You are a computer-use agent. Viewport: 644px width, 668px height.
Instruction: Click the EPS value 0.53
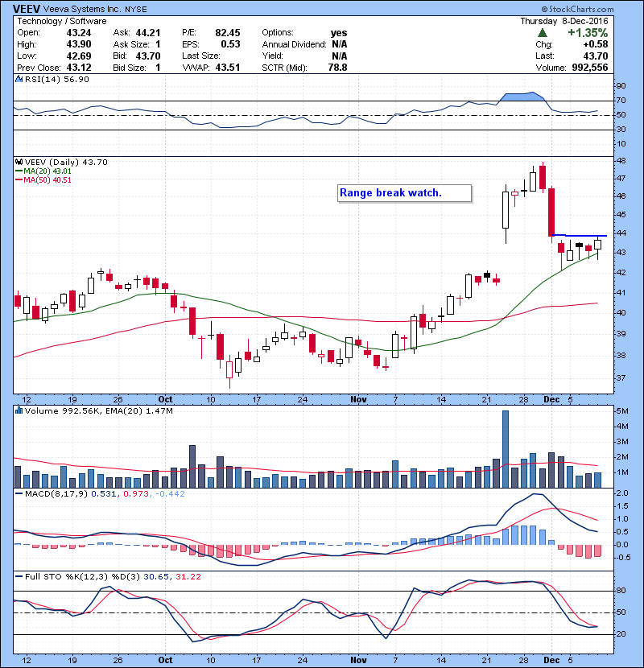(x=230, y=44)
